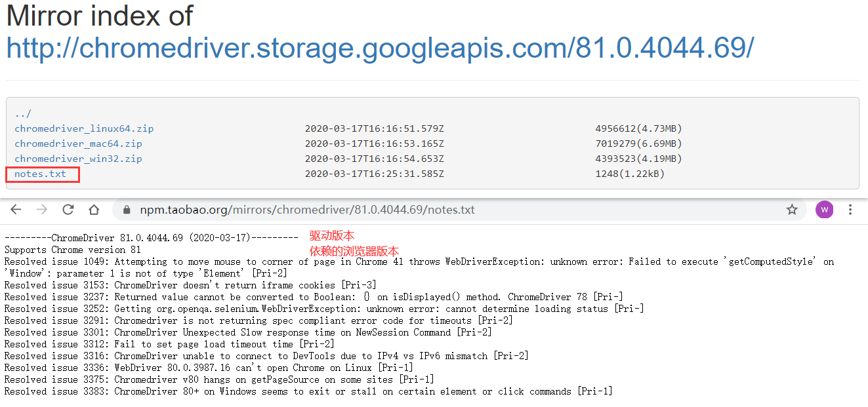The height and width of the screenshot is (407, 868).
Task: Download chromedriver_win32.zip
Action: [78, 159]
